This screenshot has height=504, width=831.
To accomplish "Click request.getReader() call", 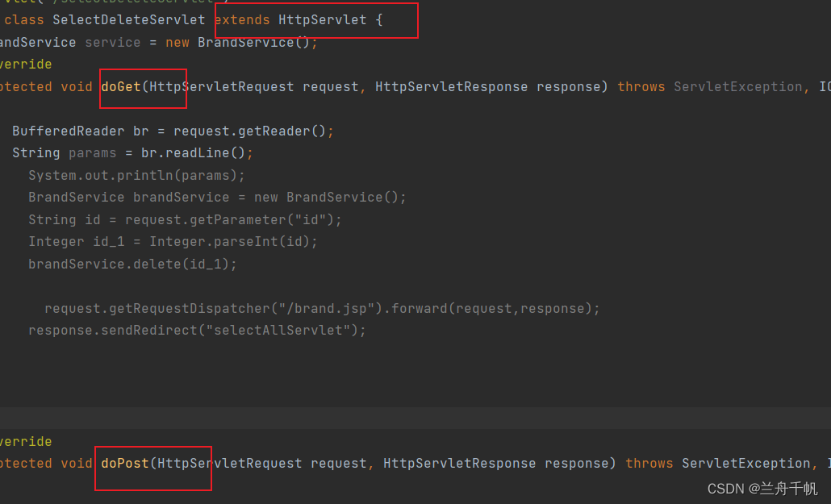I will pyautogui.click(x=249, y=131).
